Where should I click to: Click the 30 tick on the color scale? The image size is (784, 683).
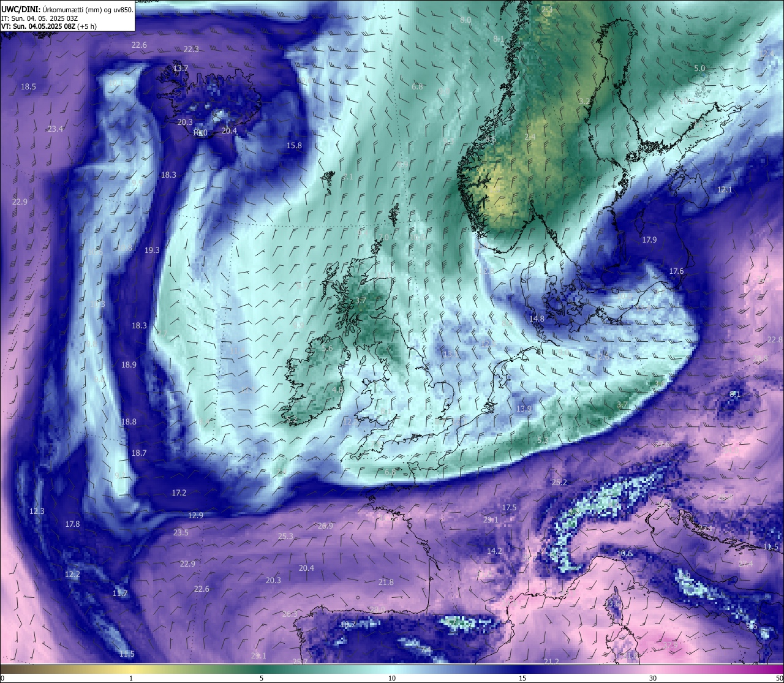coord(653,678)
